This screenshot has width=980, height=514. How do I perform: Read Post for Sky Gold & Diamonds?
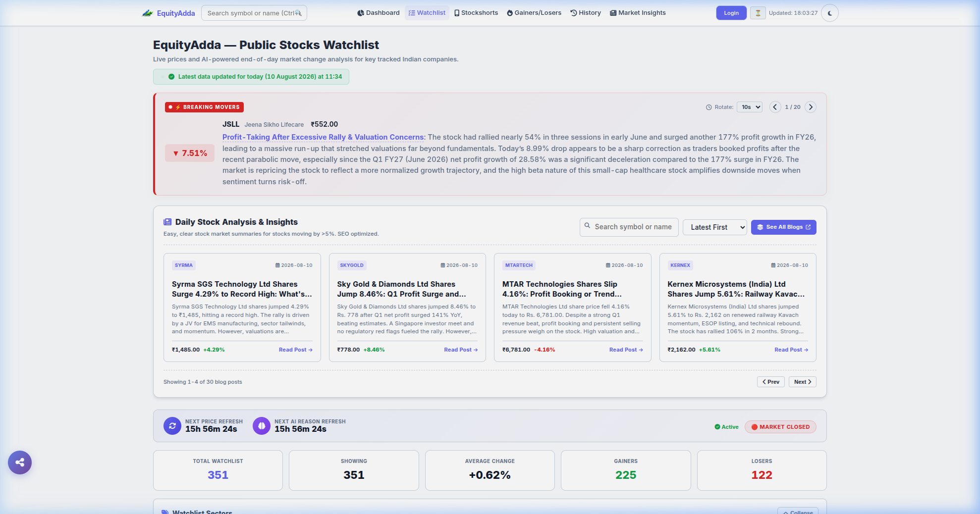[x=461, y=350]
